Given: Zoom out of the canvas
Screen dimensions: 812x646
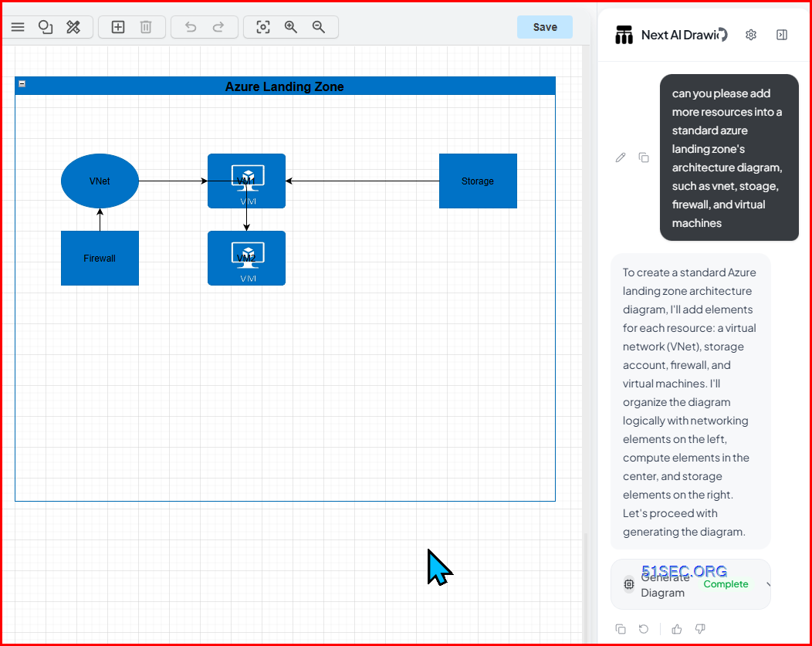Looking at the screenshot, I should [x=319, y=27].
